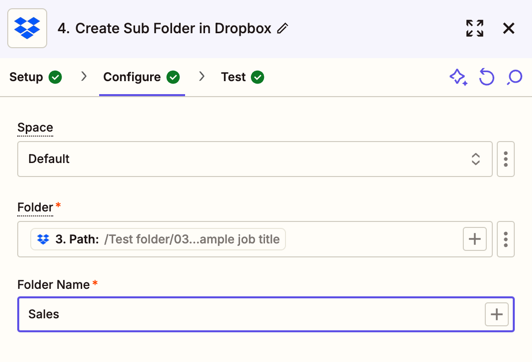Select the 3. Path mapped value pill

pyautogui.click(x=158, y=239)
